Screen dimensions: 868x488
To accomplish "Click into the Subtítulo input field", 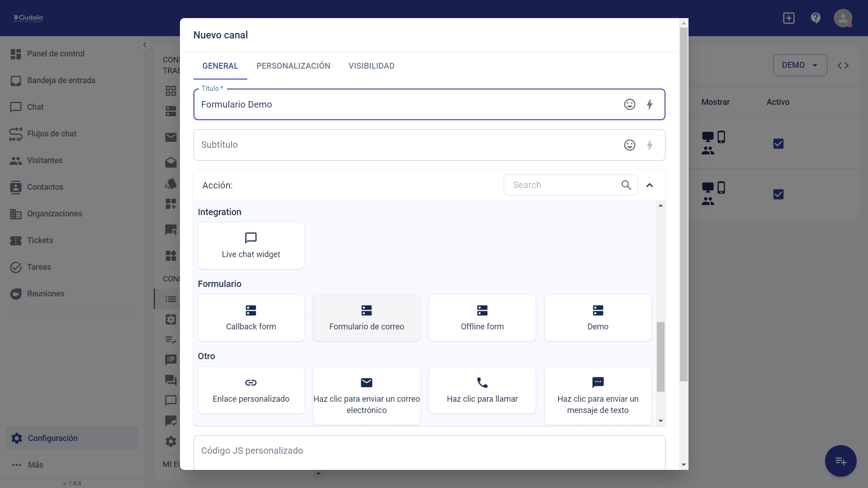I will (x=407, y=145).
